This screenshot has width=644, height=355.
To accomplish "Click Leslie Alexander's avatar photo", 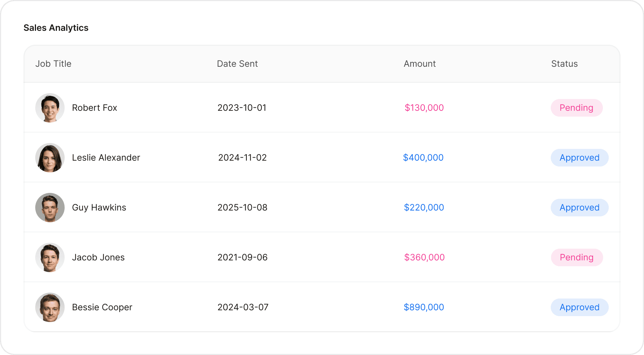I will pyautogui.click(x=50, y=158).
